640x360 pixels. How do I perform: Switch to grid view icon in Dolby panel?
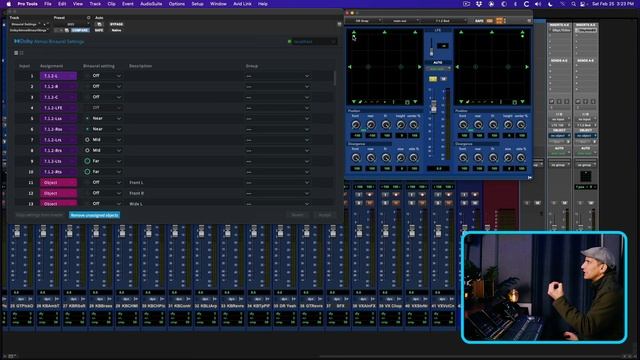(22, 53)
